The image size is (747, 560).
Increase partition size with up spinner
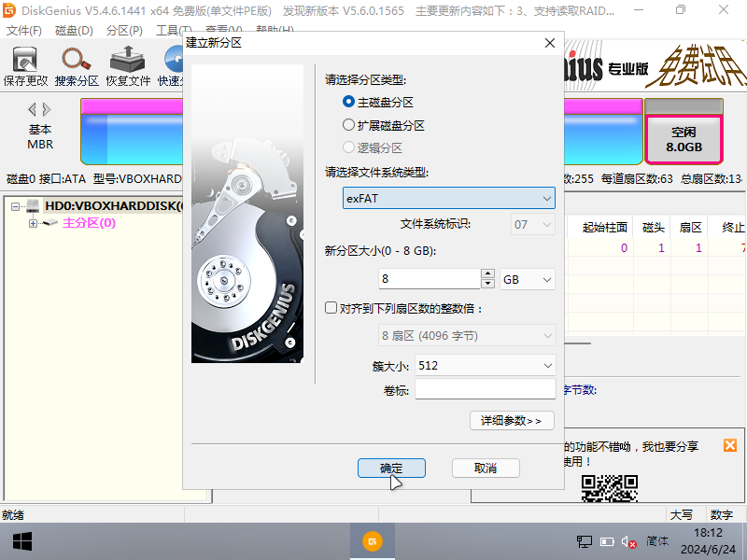coord(487,273)
